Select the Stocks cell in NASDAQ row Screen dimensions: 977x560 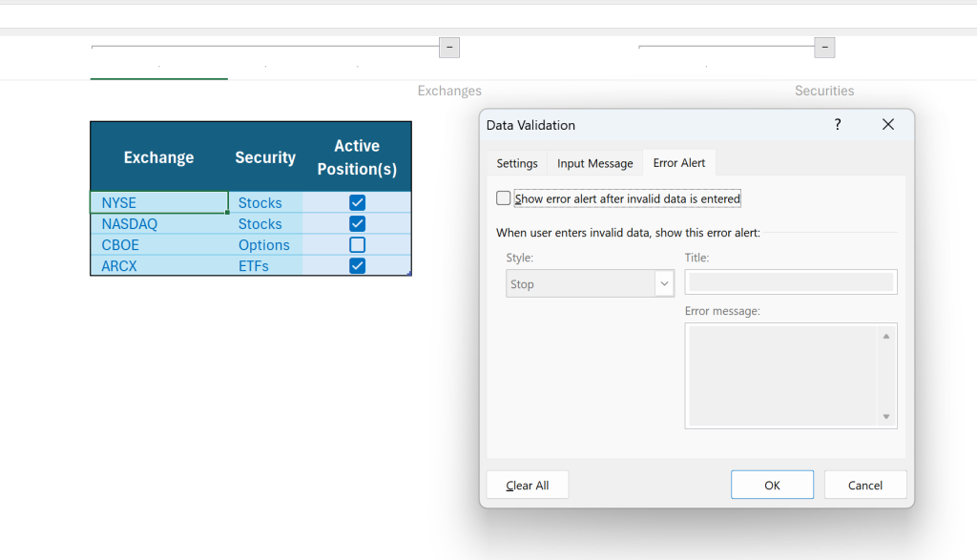tap(265, 223)
